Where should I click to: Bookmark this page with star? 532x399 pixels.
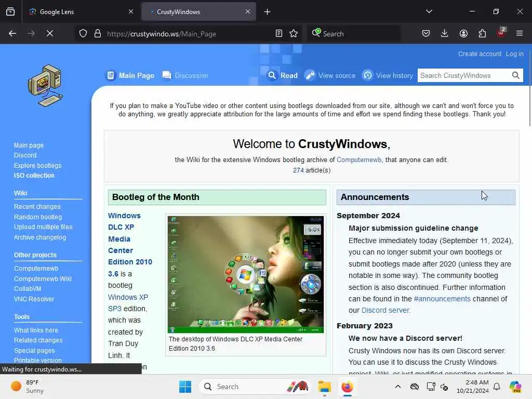pyautogui.click(x=294, y=34)
